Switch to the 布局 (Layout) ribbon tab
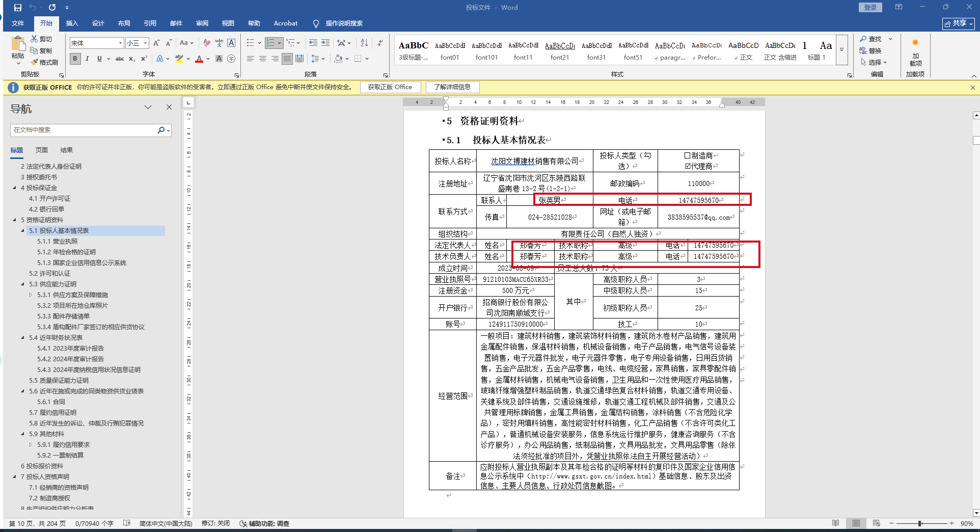This screenshot has height=532, width=980. coord(124,23)
